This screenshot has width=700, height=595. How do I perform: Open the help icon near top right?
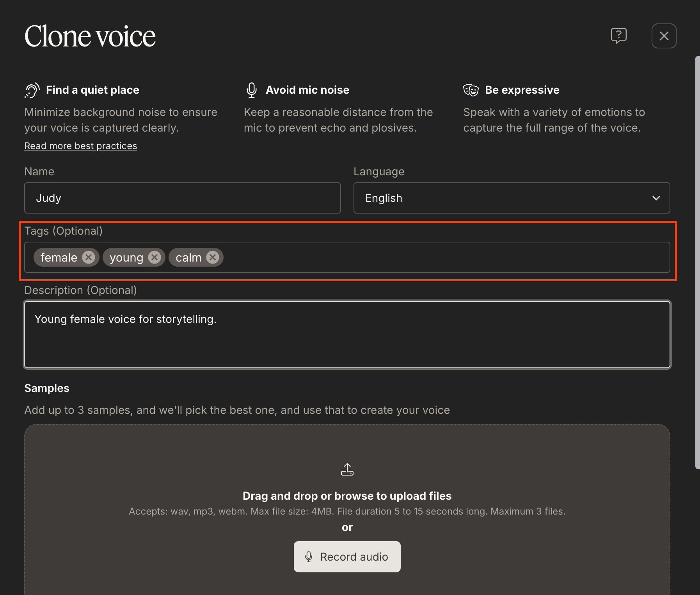coord(620,36)
